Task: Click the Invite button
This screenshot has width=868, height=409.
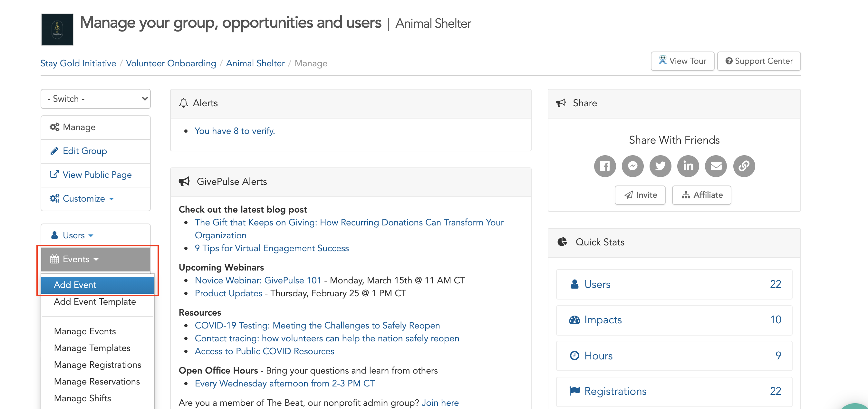Action: tap(640, 195)
